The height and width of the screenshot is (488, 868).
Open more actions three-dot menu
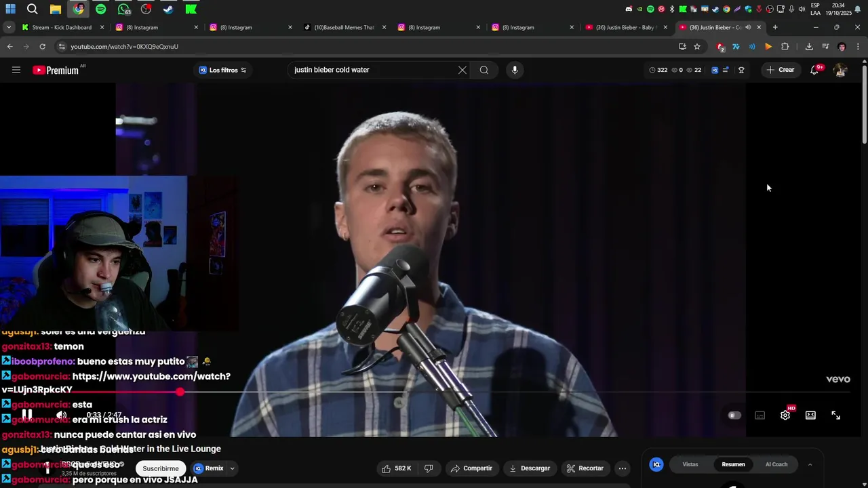[623, 468]
